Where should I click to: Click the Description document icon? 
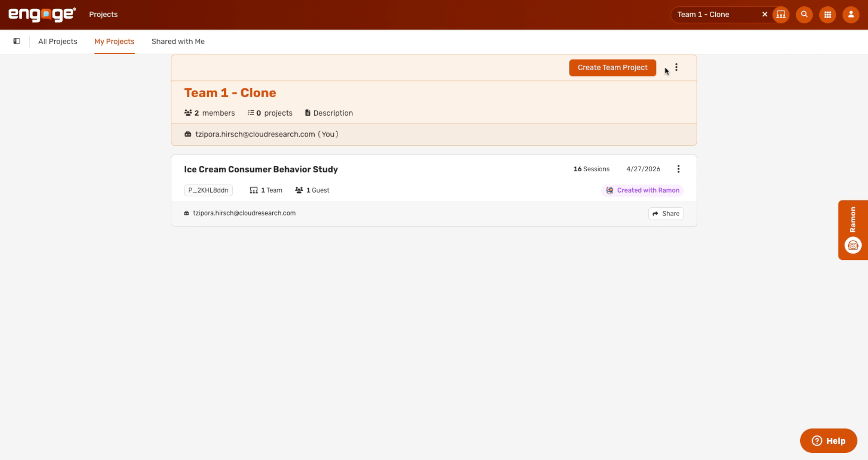(x=307, y=113)
